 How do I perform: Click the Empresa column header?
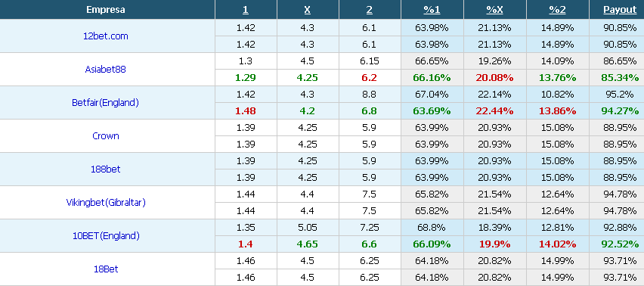pos(106,10)
